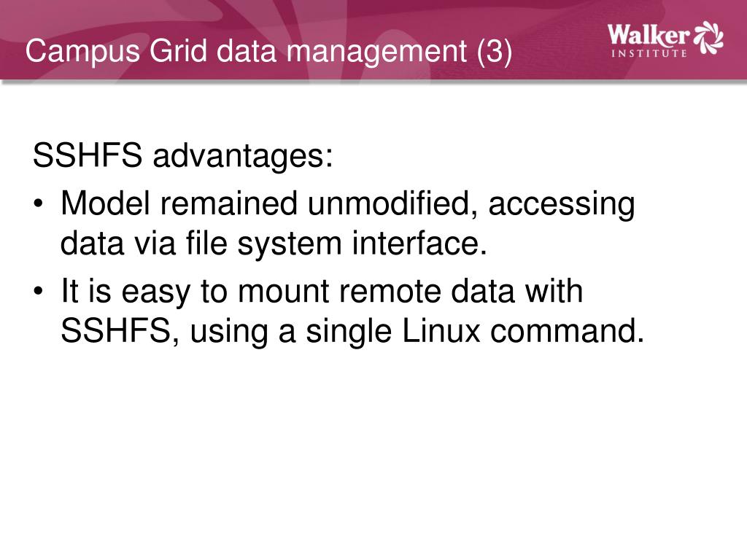Click the text SSHFS, using a single Linux command
Viewport: 747px width, 560px height.
(352, 331)
